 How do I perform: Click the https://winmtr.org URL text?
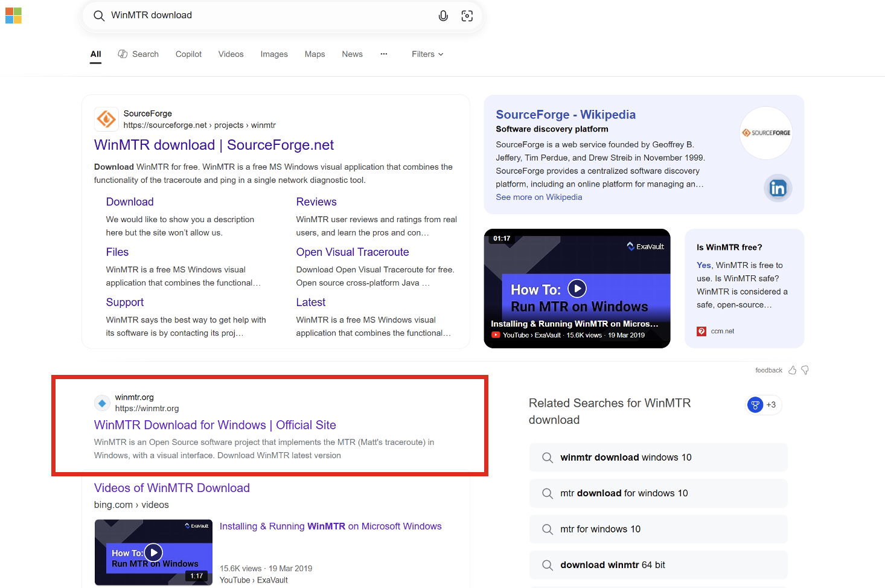pyautogui.click(x=147, y=409)
